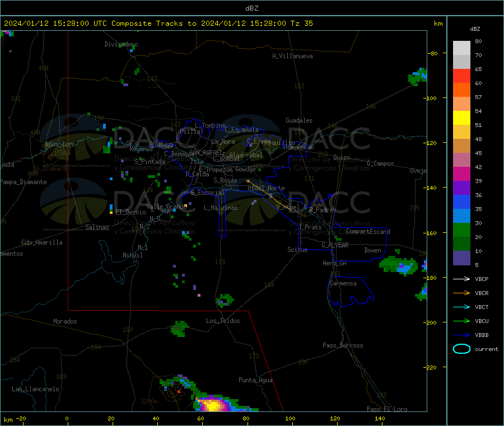Click the Nihuil place label
The image size is (504, 426).
click(133, 255)
